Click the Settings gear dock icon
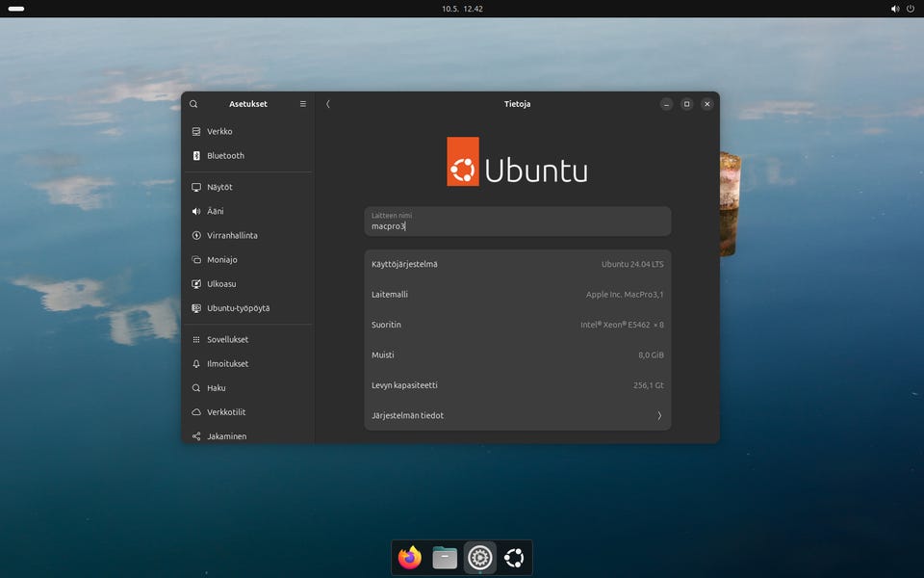This screenshot has height=578, width=924. point(479,558)
